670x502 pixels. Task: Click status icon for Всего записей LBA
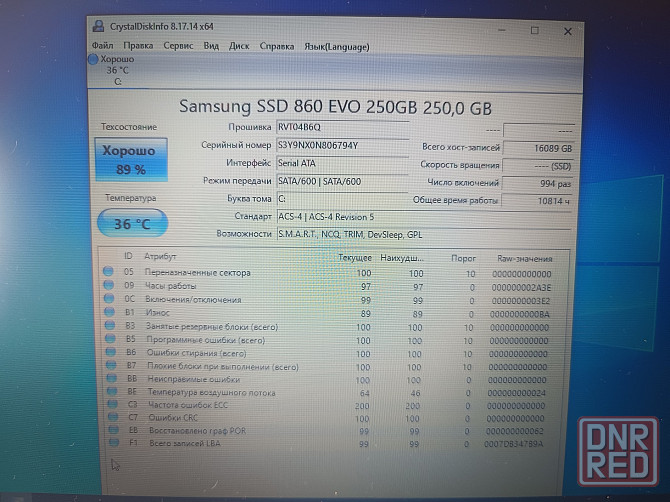[108, 442]
